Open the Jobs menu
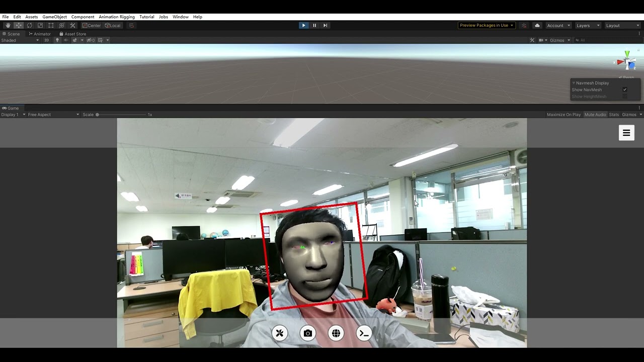 click(164, 17)
